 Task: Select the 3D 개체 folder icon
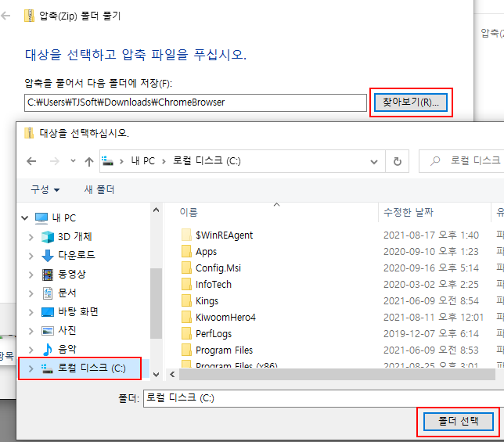(x=49, y=236)
